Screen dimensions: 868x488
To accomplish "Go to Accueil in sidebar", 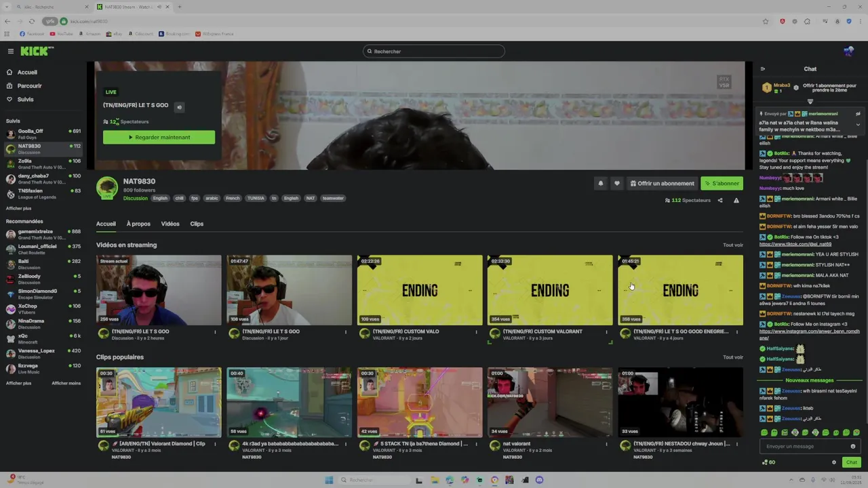I will [x=22, y=73].
